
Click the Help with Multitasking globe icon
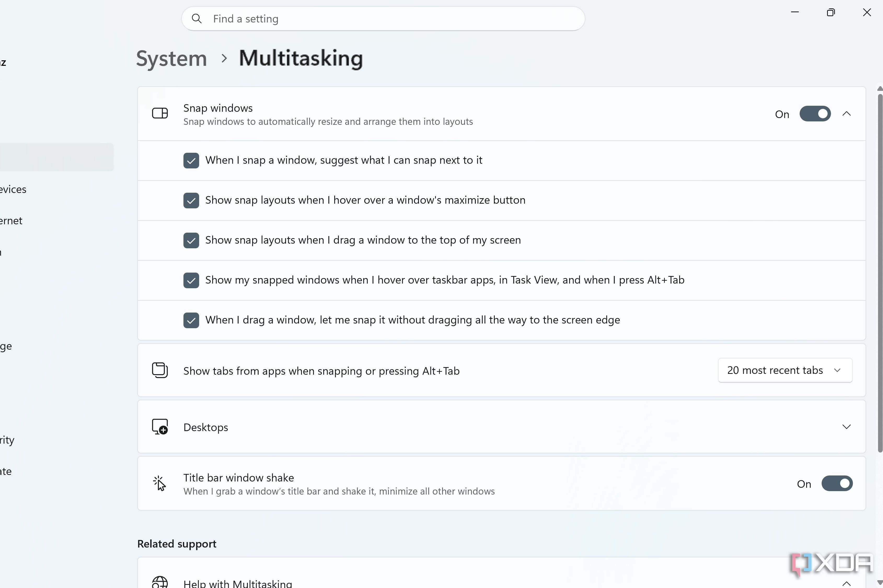159,582
